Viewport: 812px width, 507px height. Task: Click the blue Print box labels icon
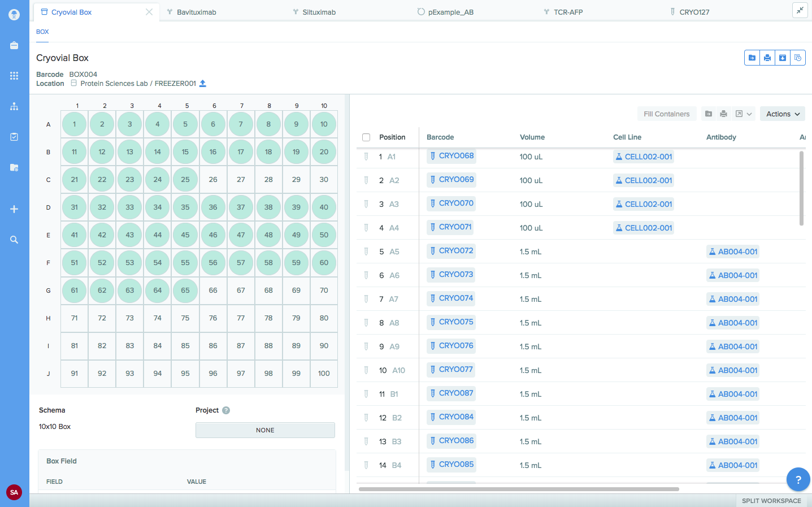[x=767, y=58]
